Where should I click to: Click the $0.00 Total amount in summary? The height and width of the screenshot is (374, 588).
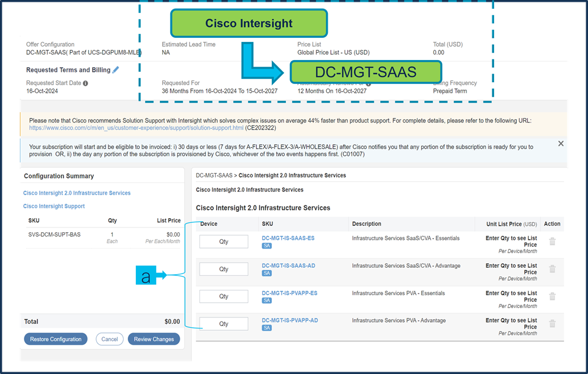[172, 321]
